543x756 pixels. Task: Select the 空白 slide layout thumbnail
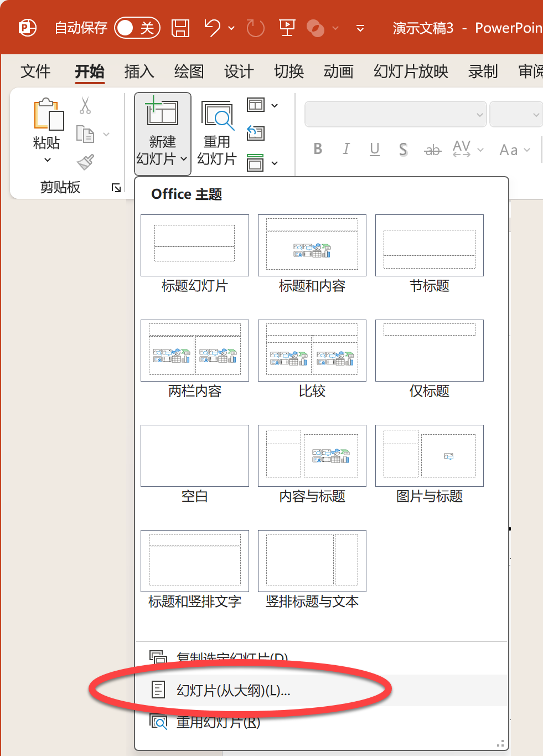tap(194, 456)
